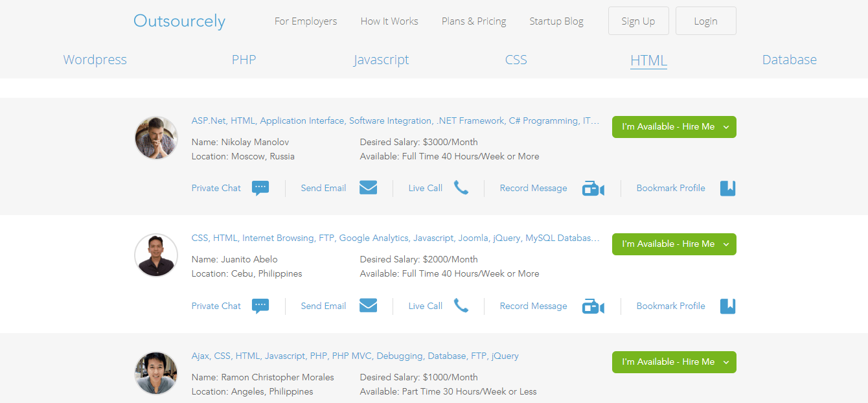The image size is (868, 403).
Task: Open the Hire Me dropdown for Juanito Abelo
Action: point(726,244)
